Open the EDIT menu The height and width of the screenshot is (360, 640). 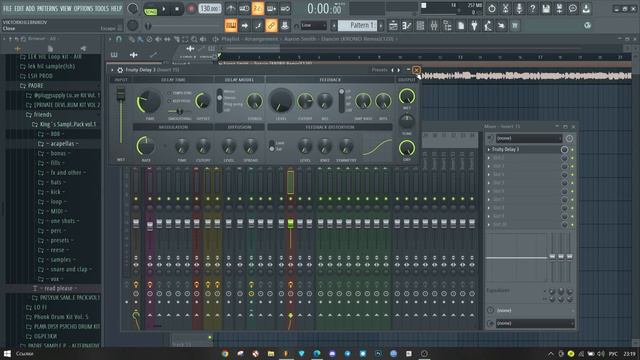point(19,8)
